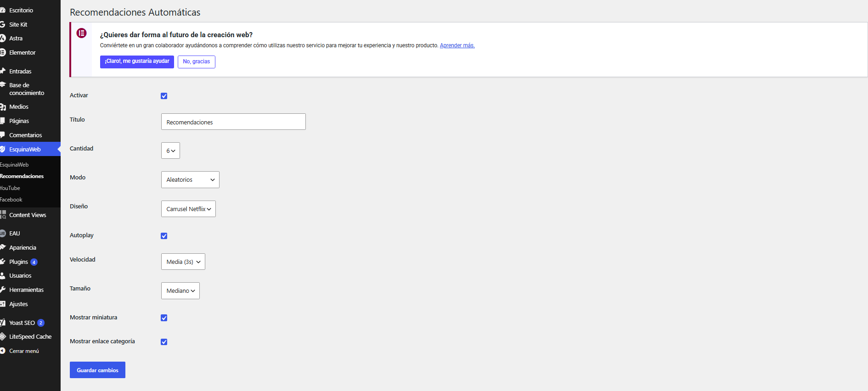Open the YouTube submenu item
Viewport: 868px width, 391px height.
coord(10,188)
